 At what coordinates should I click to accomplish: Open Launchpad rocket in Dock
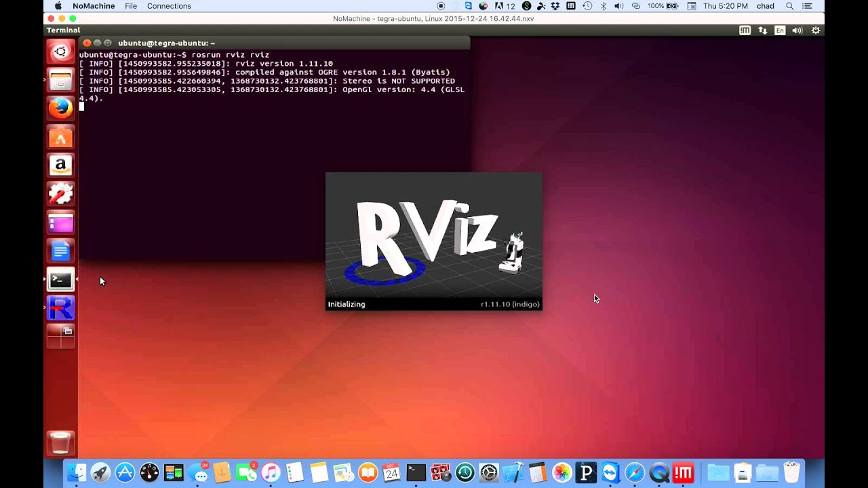101,472
